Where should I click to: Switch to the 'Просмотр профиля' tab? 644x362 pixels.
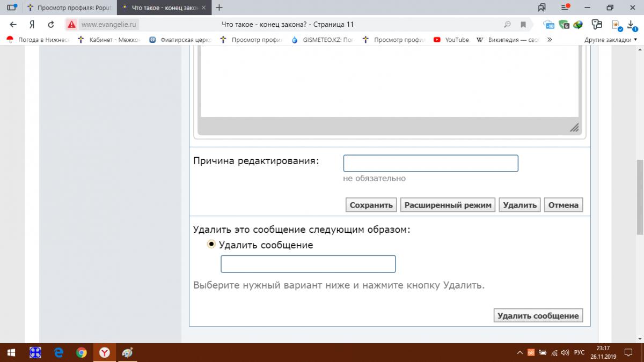pyautogui.click(x=68, y=8)
